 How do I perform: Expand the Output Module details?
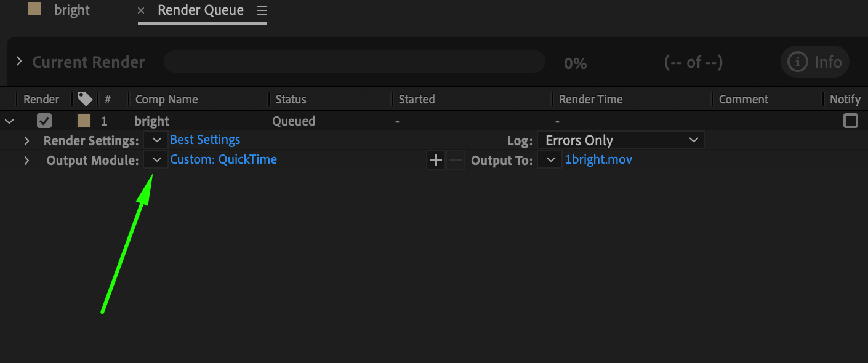26,161
